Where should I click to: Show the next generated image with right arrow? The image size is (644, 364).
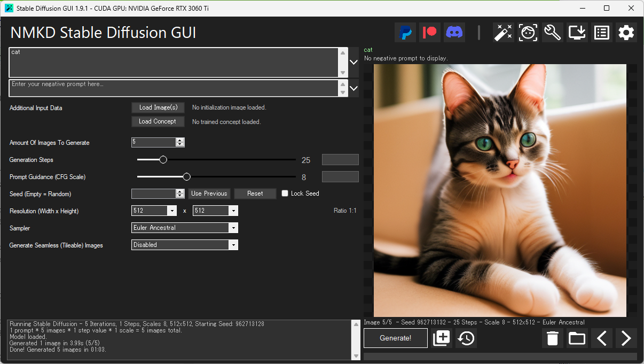626,338
